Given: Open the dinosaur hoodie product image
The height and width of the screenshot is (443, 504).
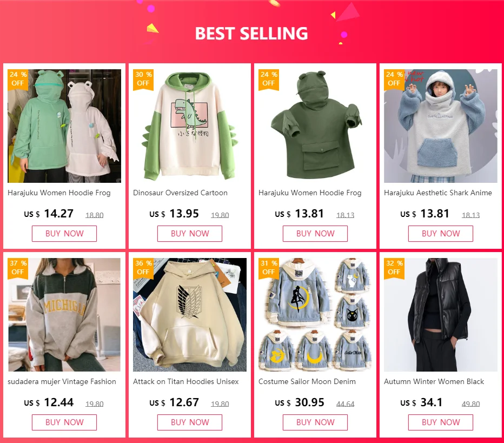Looking at the screenshot, I should point(190,126).
